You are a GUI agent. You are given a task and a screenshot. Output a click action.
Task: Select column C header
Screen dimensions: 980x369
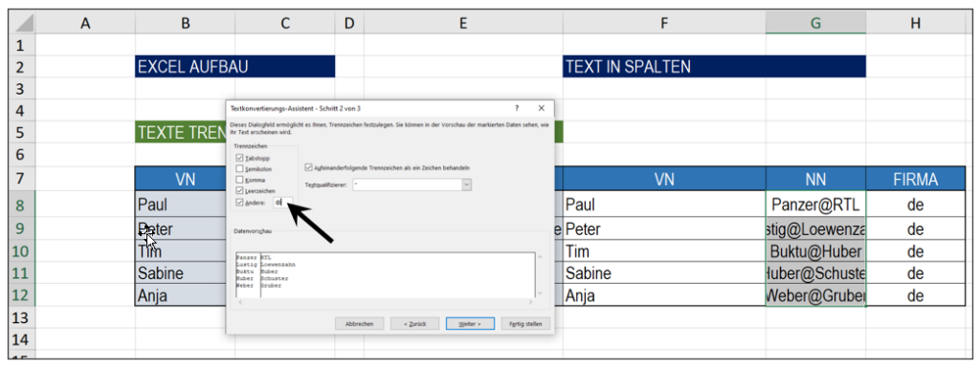[x=285, y=23]
